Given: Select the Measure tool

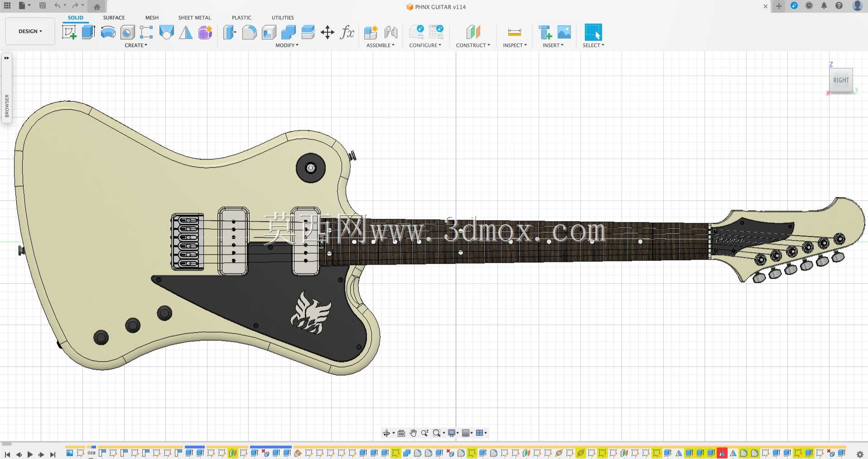Looking at the screenshot, I should click(x=515, y=32).
